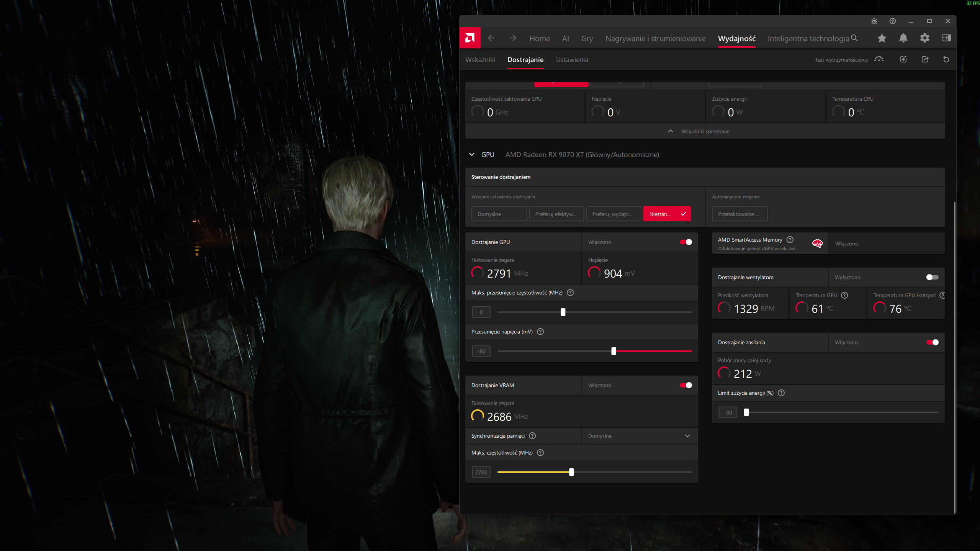Viewport: 980px width, 551px height.
Task: Adjust the power limit slider
Action: [x=746, y=412]
